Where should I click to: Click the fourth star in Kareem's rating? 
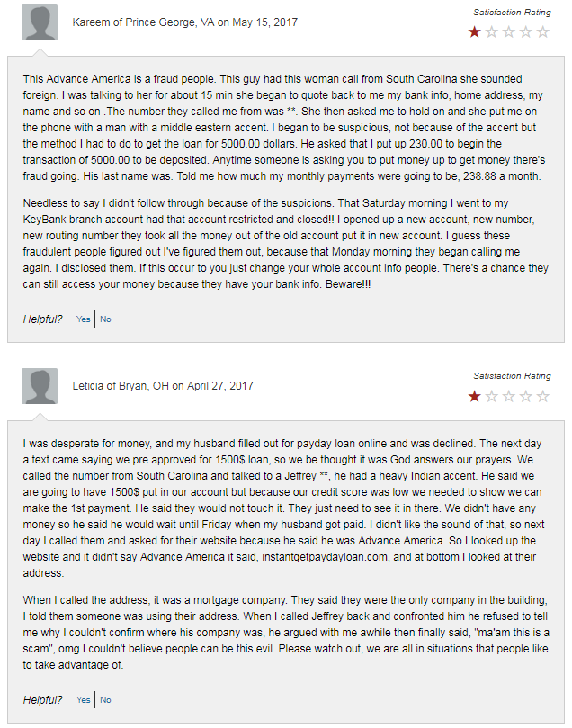[x=525, y=32]
